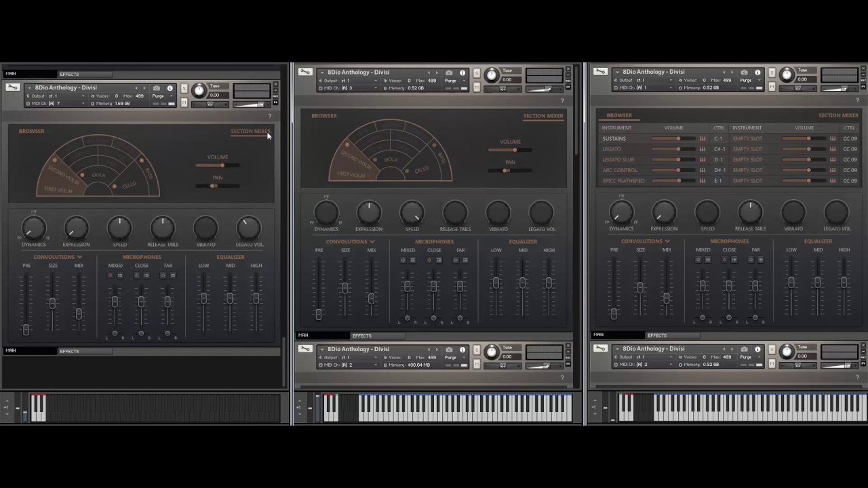The height and width of the screenshot is (488, 868).
Task: Switch to BROWSER tab in the middle window
Action: tap(324, 115)
